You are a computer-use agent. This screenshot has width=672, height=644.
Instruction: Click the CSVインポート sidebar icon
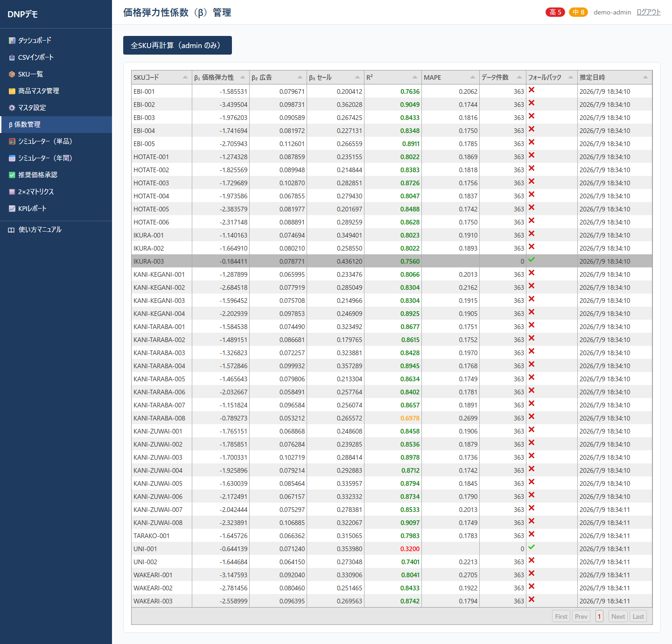pos(12,57)
